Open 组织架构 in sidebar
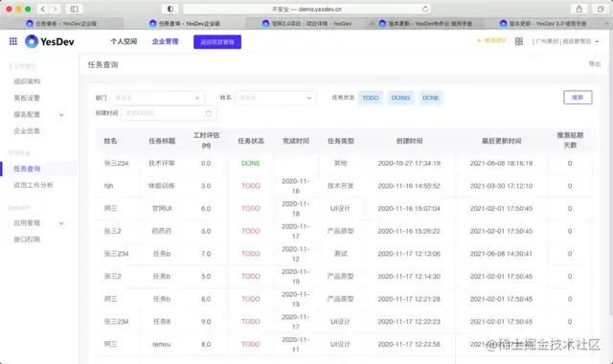The image size is (613, 364). (x=27, y=81)
